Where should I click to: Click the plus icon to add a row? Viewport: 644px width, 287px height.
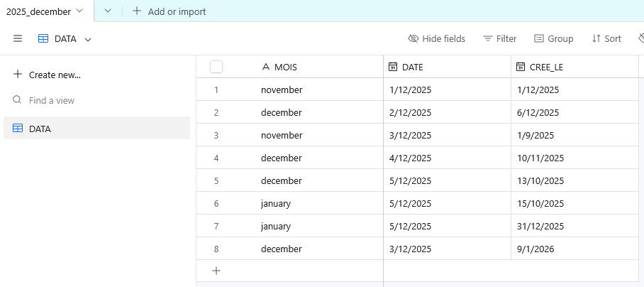coord(216,271)
